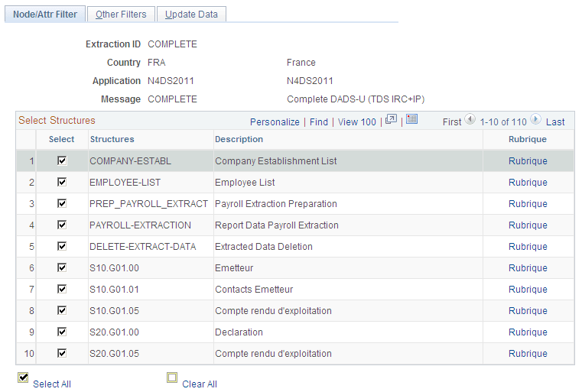Open the Other Filters tab

(121, 14)
